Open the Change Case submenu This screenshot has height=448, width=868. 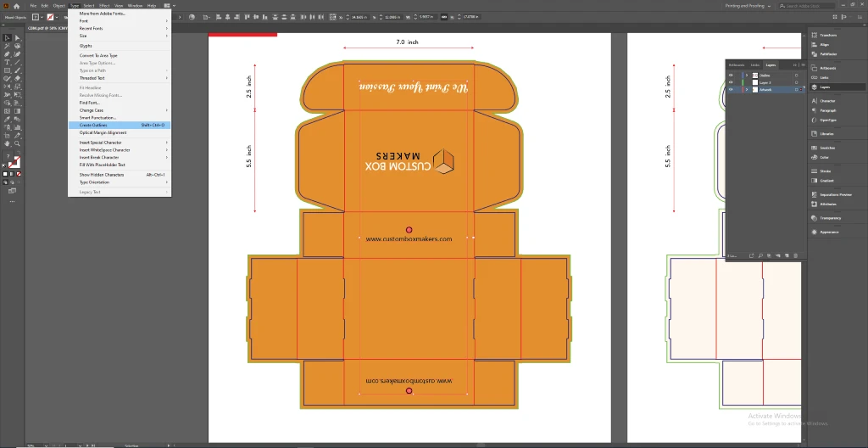click(92, 110)
